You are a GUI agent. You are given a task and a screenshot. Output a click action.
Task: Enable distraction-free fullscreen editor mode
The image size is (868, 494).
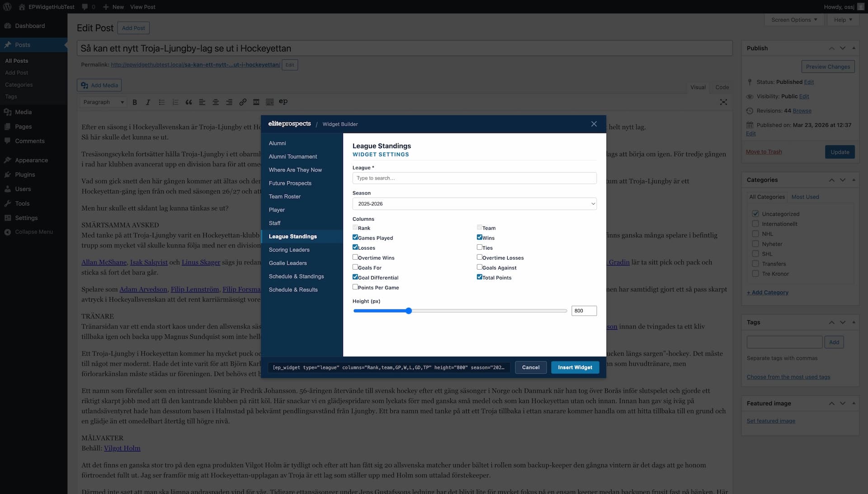pyautogui.click(x=723, y=102)
